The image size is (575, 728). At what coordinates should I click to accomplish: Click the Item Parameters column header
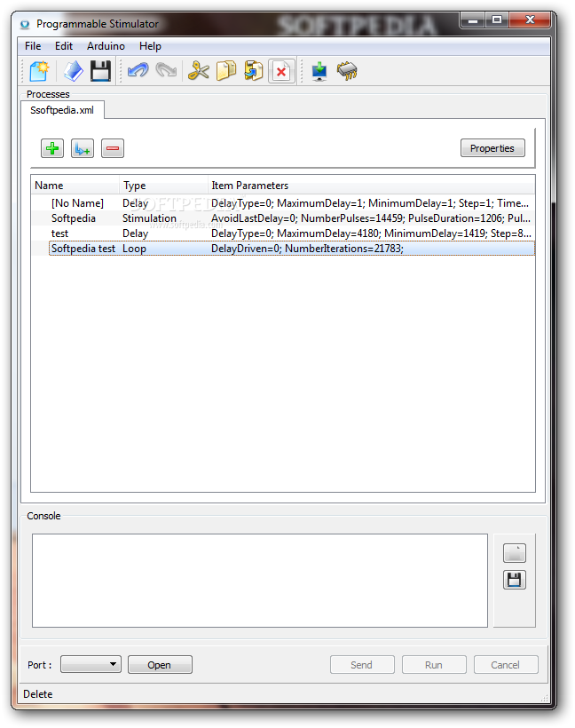click(x=371, y=186)
